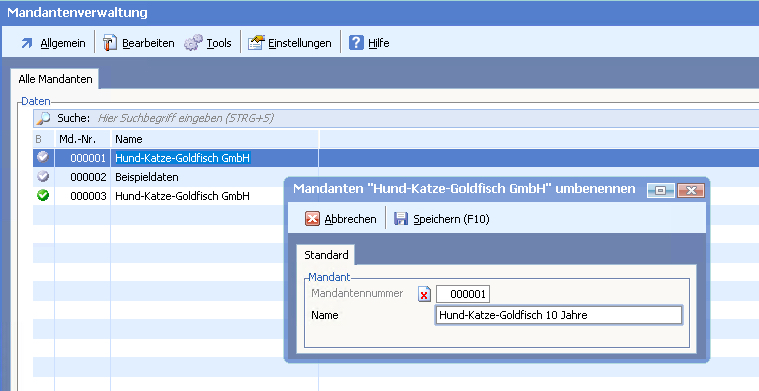Open the Allgemein menu arrow icon
759x391 pixels.
[x=27, y=43]
